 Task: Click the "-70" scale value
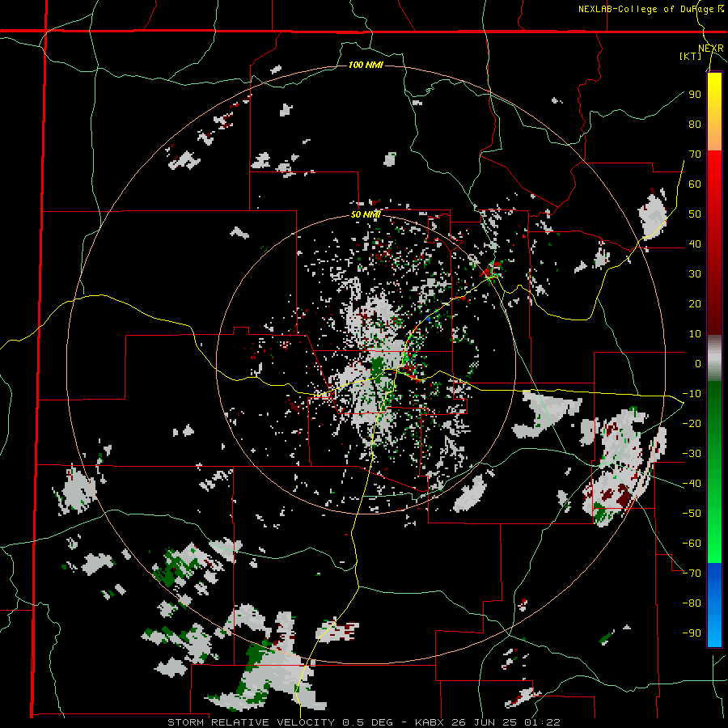(692, 574)
